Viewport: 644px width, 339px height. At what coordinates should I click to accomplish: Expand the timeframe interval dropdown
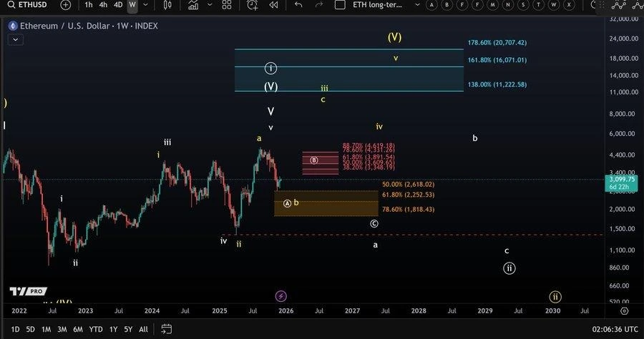click(x=145, y=5)
